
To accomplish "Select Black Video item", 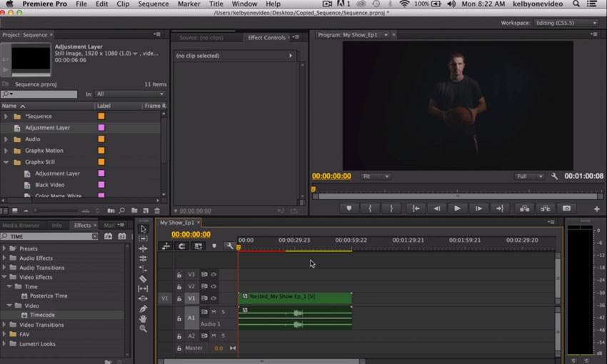I will click(49, 185).
